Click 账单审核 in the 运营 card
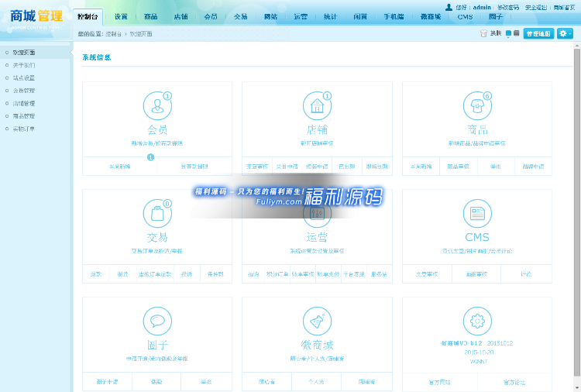The width and height of the screenshot is (581, 392). 303,274
